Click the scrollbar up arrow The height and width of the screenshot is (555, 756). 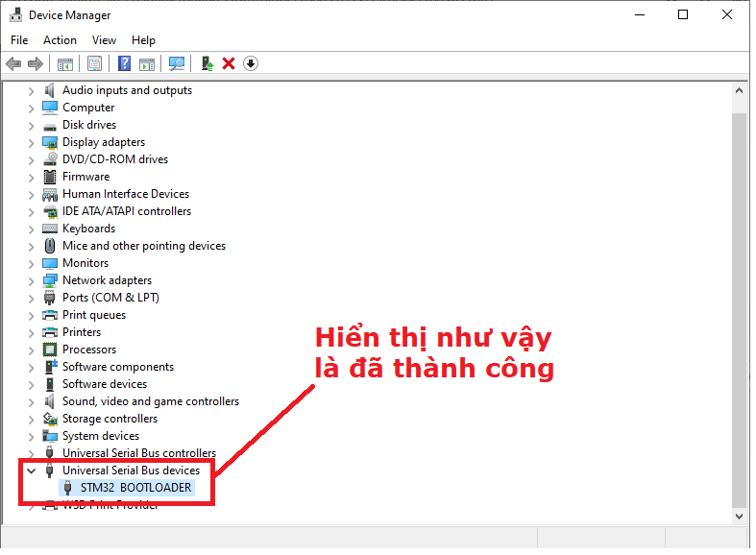740,90
